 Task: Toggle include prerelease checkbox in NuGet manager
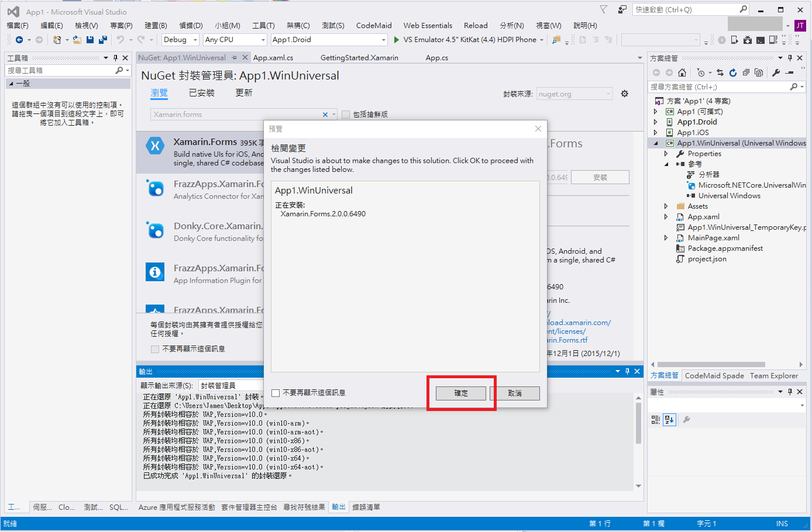click(x=346, y=115)
